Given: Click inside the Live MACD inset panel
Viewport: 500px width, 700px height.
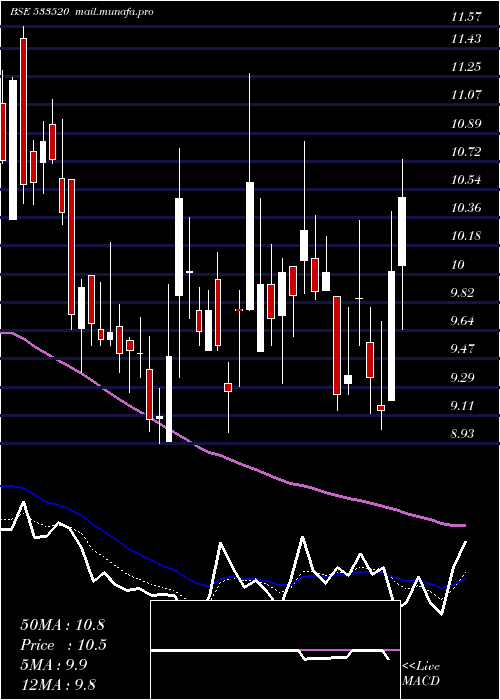Looking at the screenshot, I should coord(275,650).
